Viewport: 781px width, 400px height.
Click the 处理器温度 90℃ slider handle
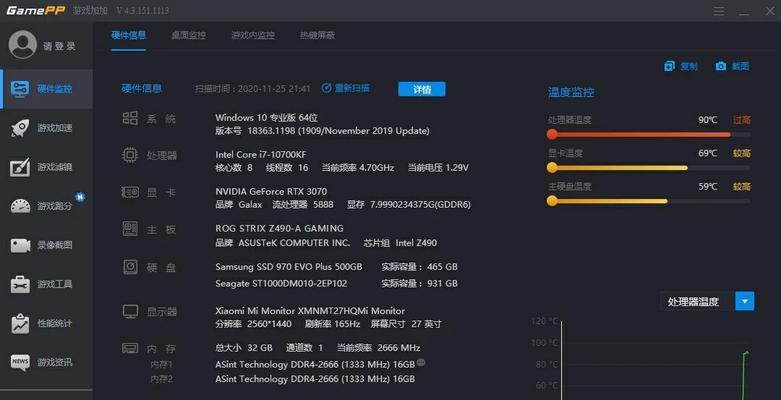point(552,134)
